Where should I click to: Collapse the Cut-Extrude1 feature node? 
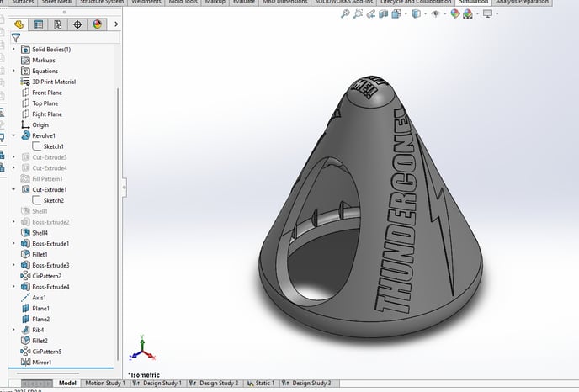pos(13,189)
